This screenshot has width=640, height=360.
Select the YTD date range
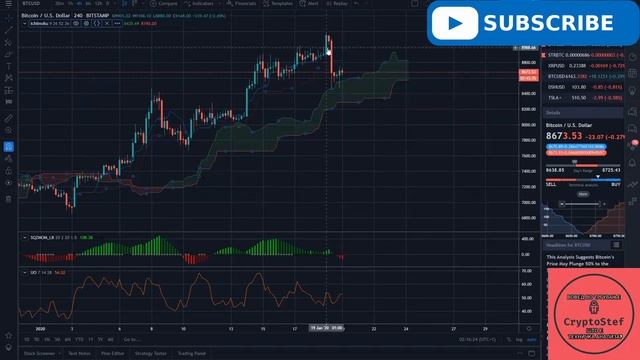point(79,340)
